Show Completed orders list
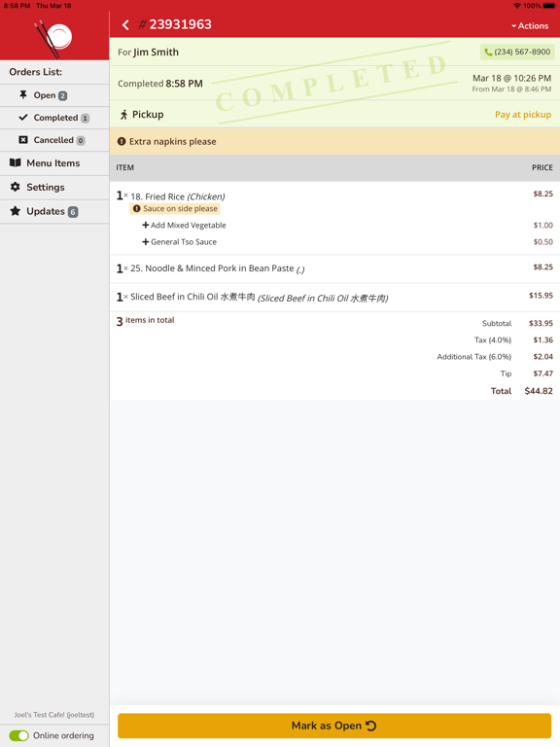This screenshot has height=747, width=560. [54, 118]
